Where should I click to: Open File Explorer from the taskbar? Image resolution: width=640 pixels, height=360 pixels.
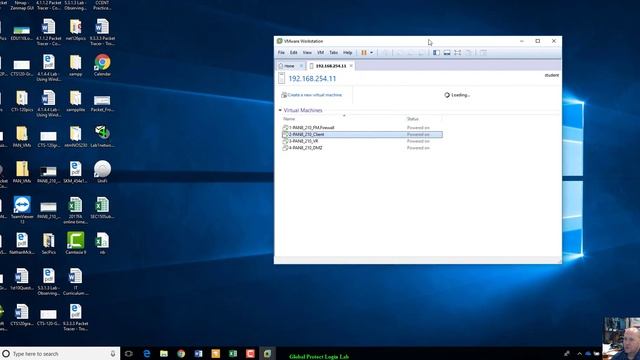tap(164, 353)
